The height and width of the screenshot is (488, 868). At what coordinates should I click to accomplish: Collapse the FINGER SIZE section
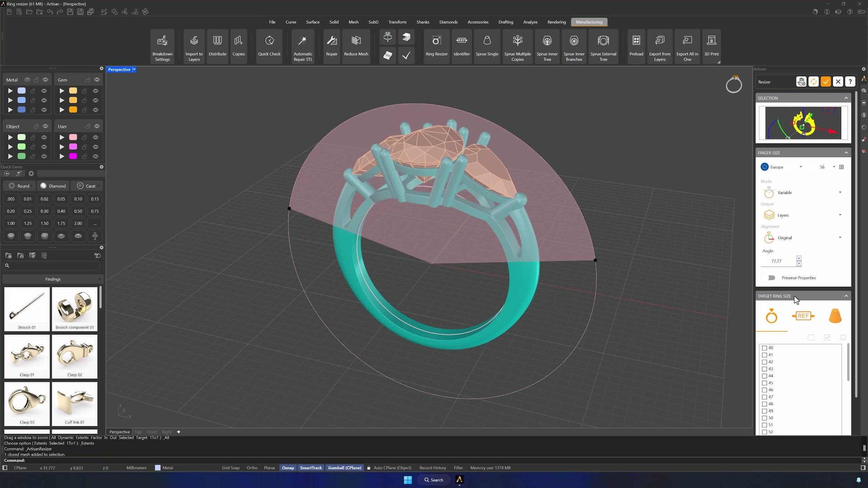point(846,153)
